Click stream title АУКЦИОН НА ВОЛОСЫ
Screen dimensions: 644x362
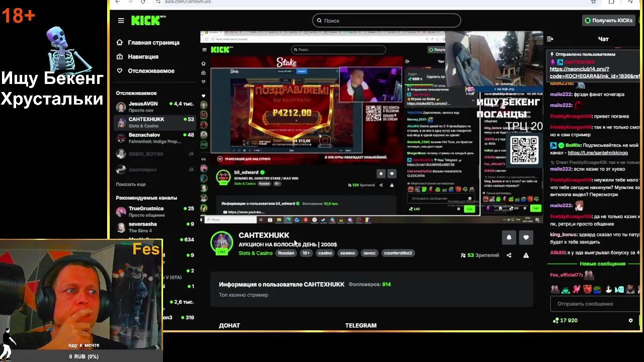tap(288, 245)
